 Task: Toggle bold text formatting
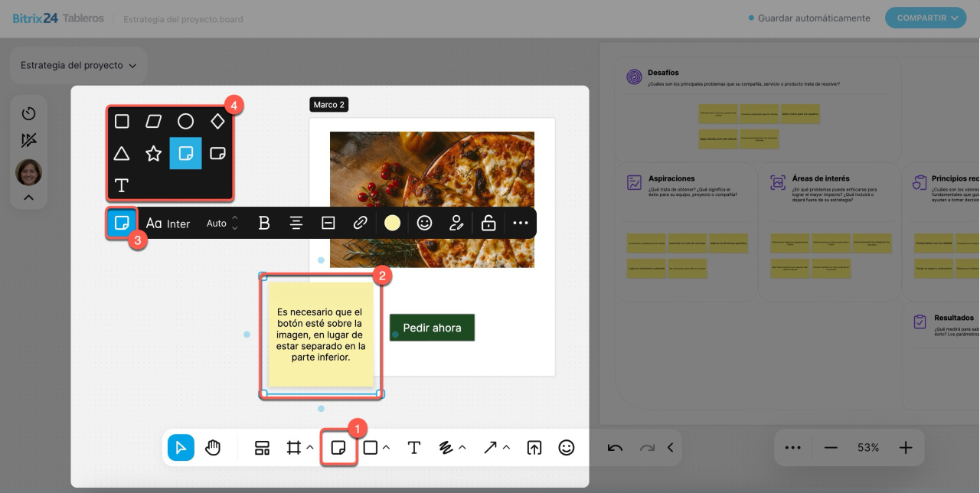point(264,223)
